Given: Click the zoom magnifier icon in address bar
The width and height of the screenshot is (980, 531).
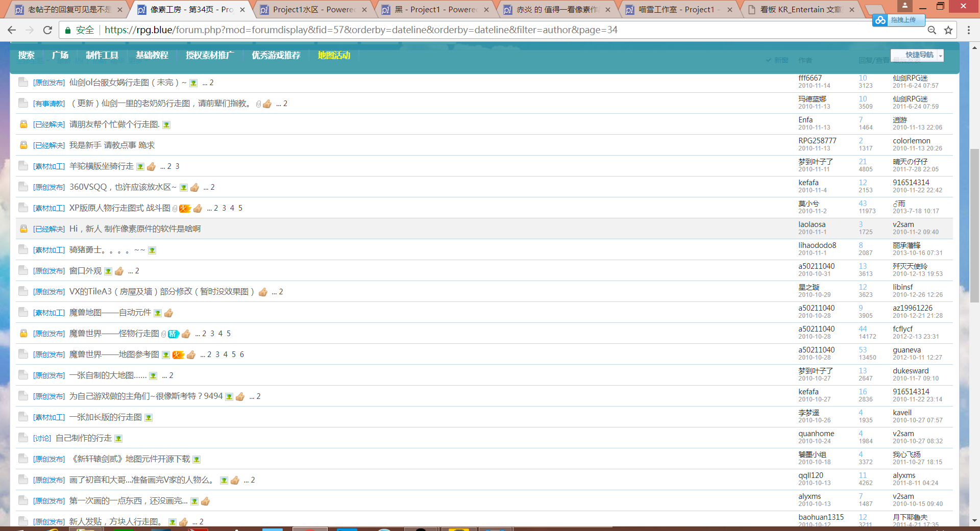Looking at the screenshot, I should [932, 30].
